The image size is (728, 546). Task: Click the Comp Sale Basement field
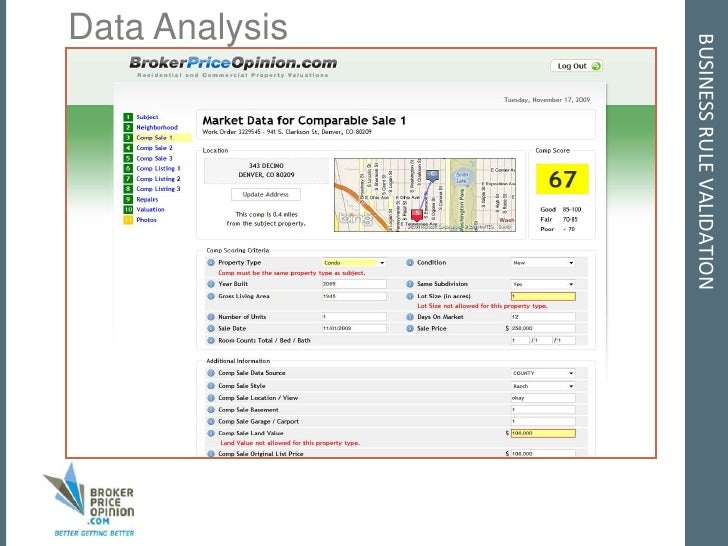click(543, 410)
